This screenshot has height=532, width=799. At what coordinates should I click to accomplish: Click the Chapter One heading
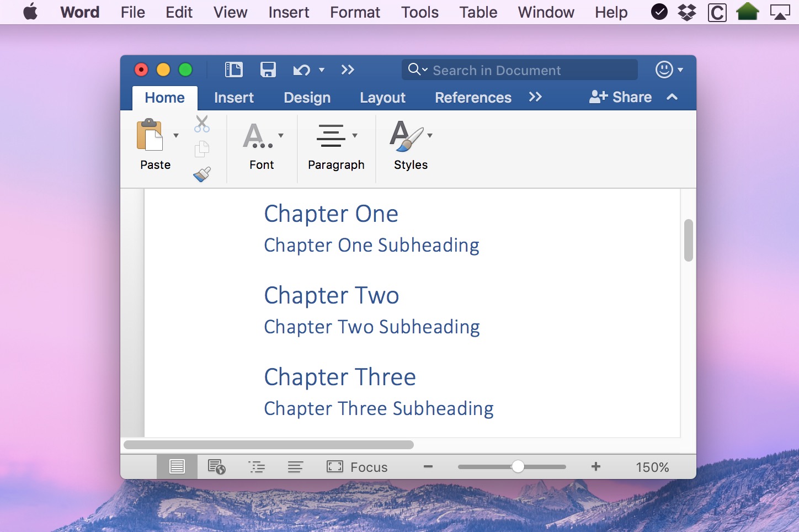click(331, 214)
